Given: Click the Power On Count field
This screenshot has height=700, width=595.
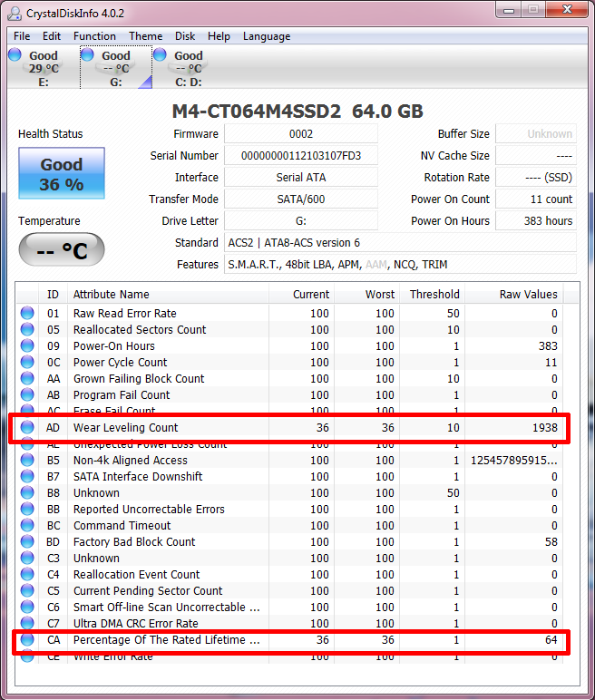Looking at the screenshot, I should tap(536, 199).
